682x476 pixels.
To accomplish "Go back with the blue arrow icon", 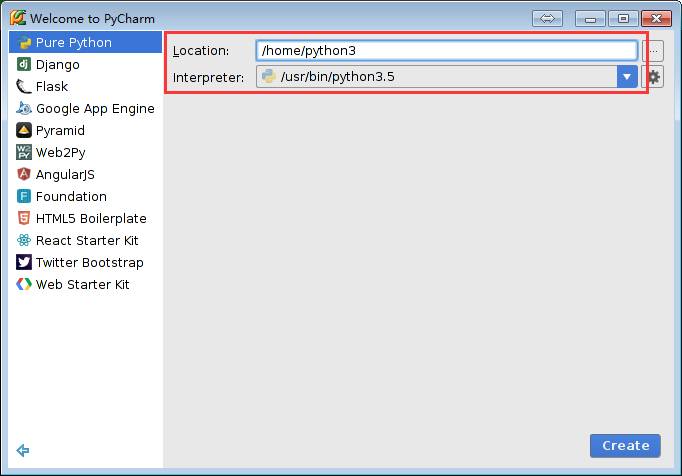I will [x=23, y=450].
